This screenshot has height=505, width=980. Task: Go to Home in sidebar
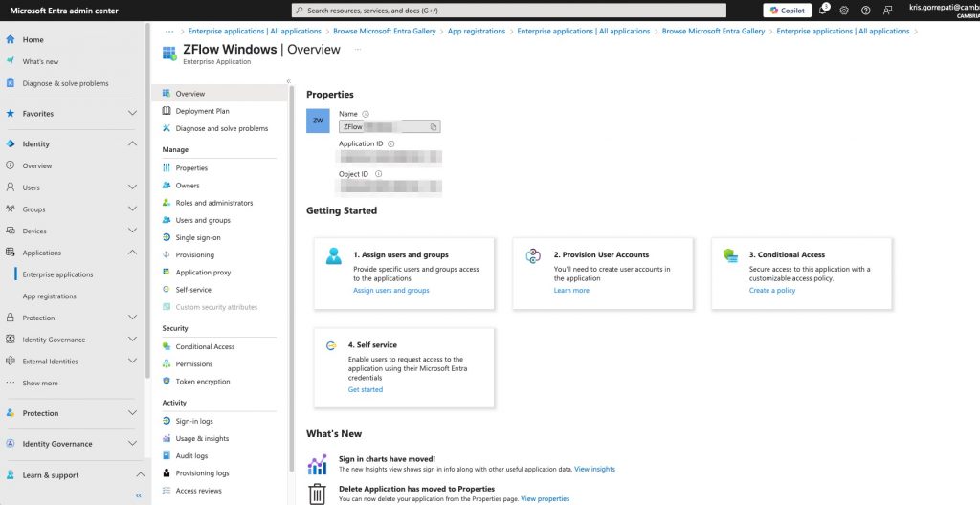pyautogui.click(x=33, y=39)
